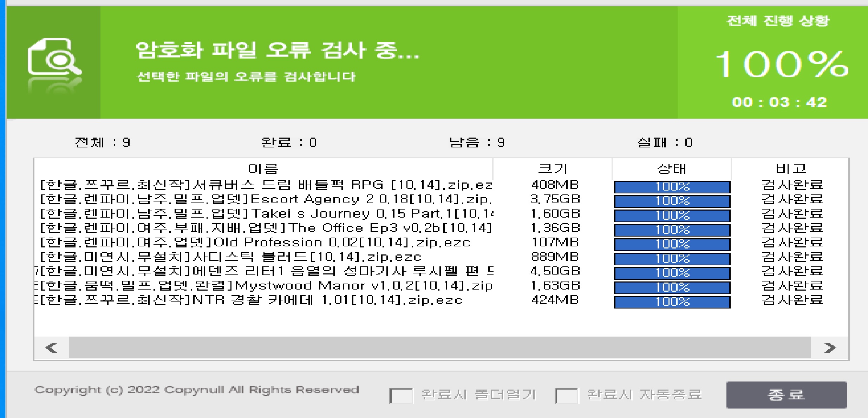The height and width of the screenshot is (418, 868).
Task: Sort by the 크기 column header
Action: coord(553,169)
